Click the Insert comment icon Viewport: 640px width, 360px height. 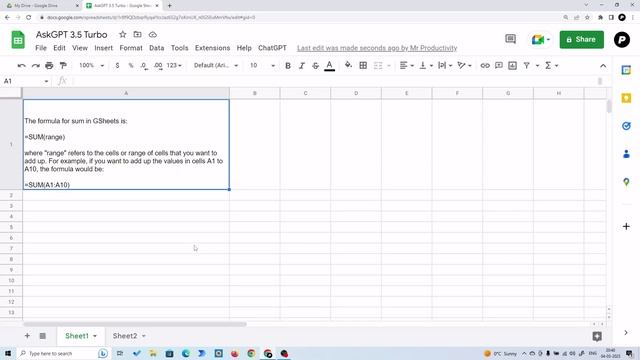(x=499, y=65)
